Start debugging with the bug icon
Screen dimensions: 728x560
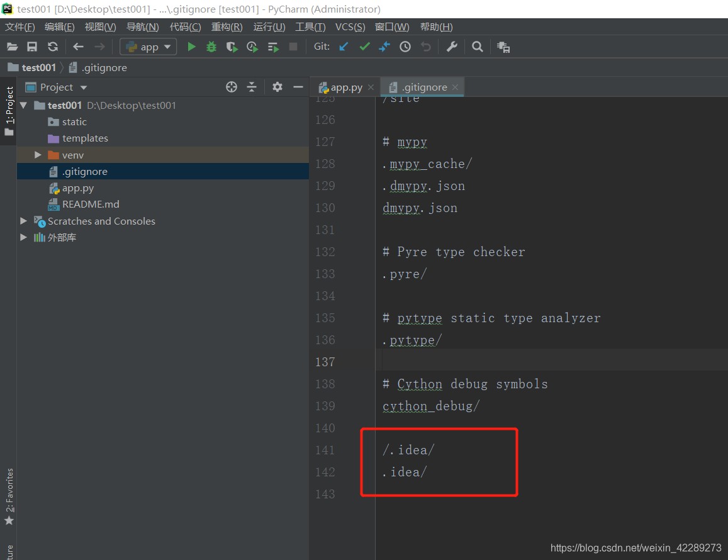[x=211, y=47]
